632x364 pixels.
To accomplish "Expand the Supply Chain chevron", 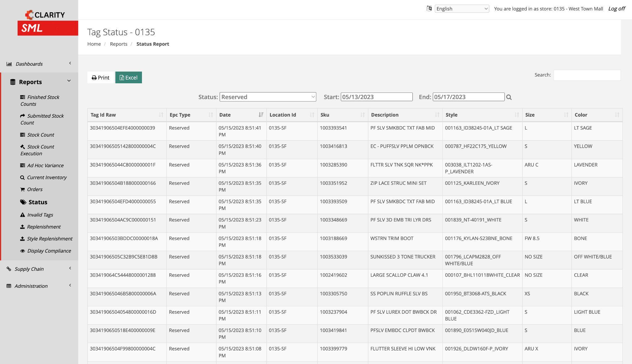I will pyautogui.click(x=70, y=268).
